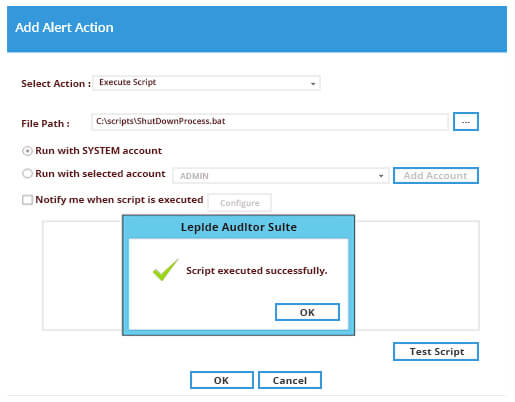Confirm Add Alert Action with bottom OK
Viewport: 515px width, 402px height.
pos(222,380)
